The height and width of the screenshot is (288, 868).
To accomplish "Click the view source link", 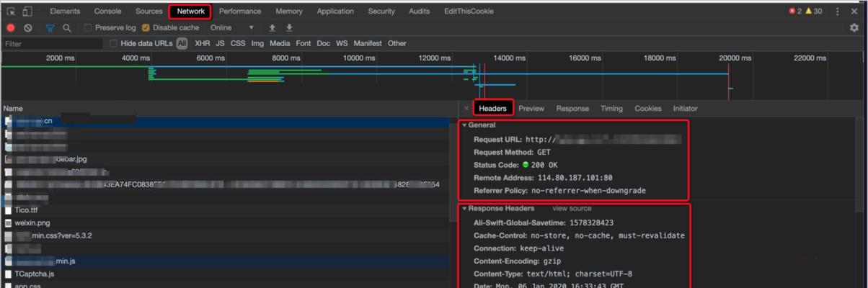I will (572, 209).
